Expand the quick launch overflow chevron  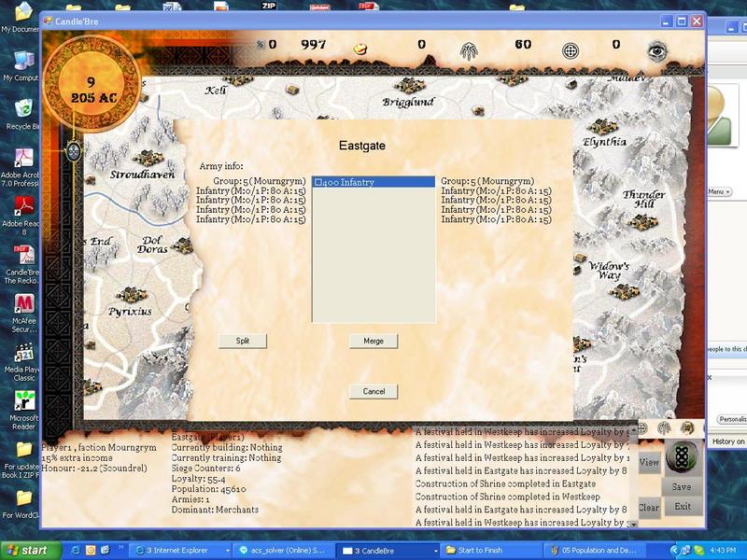[121, 548]
